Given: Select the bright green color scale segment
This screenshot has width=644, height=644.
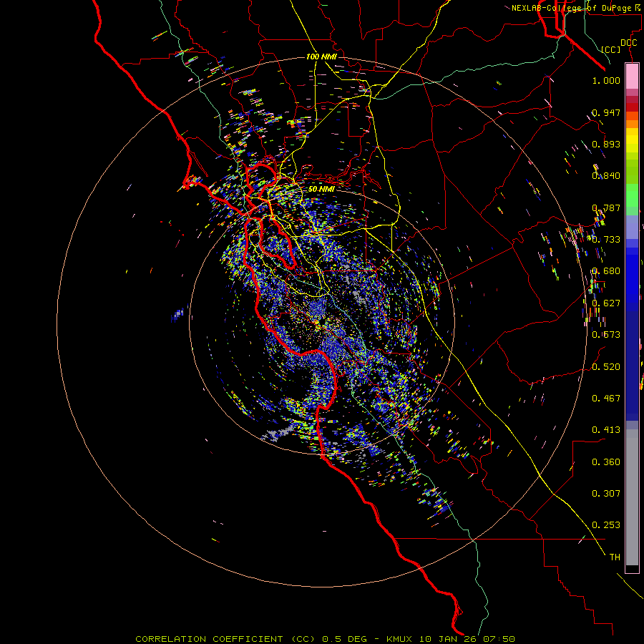Looking at the screenshot, I should point(632,195).
